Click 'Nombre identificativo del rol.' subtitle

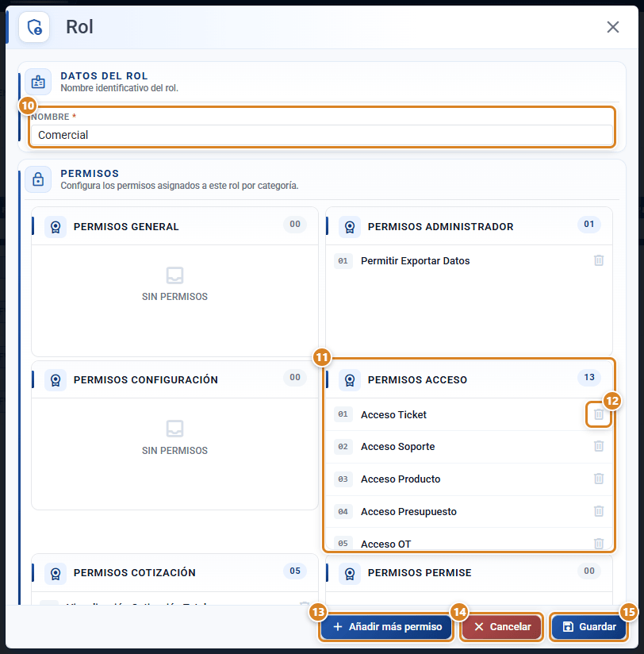(119, 88)
